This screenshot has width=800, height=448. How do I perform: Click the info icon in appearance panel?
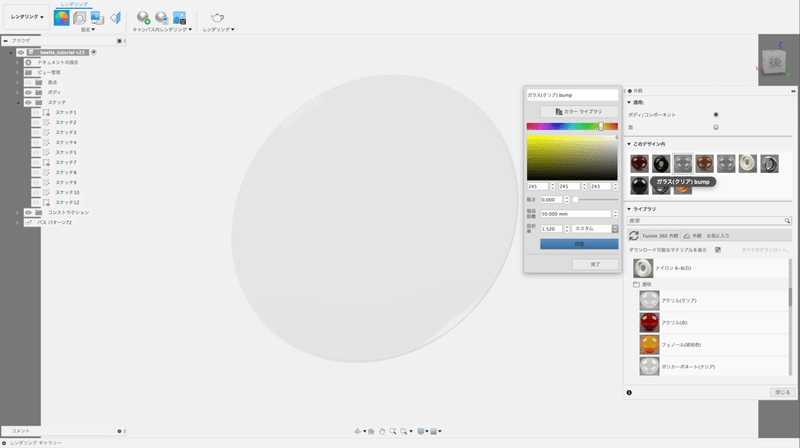click(x=629, y=392)
